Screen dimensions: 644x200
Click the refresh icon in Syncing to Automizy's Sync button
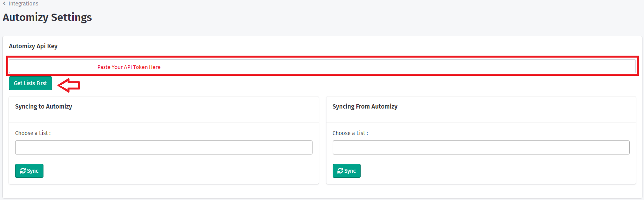tap(23, 171)
